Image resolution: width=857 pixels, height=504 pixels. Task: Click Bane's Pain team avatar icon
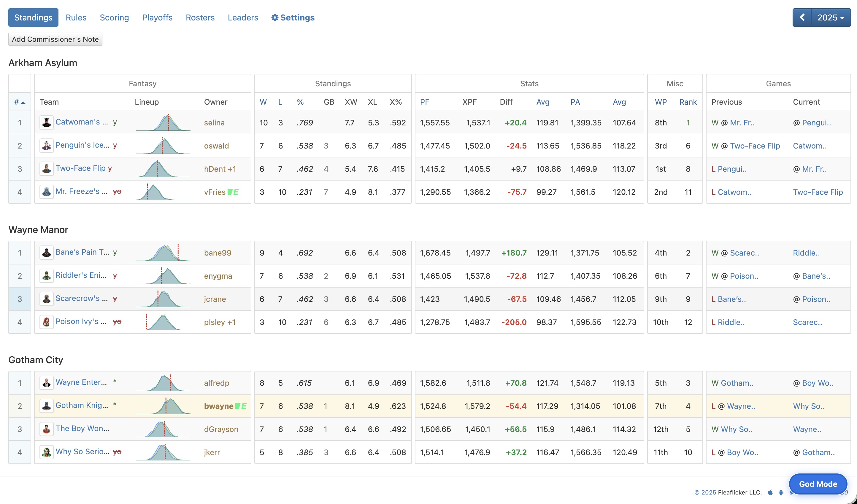coord(47,252)
